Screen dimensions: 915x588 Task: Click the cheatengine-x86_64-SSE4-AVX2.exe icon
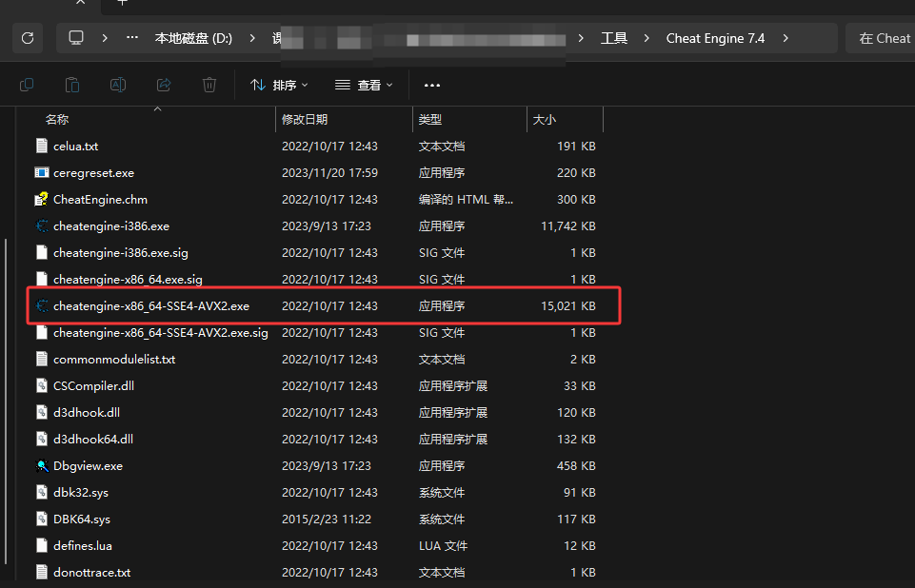click(x=42, y=305)
